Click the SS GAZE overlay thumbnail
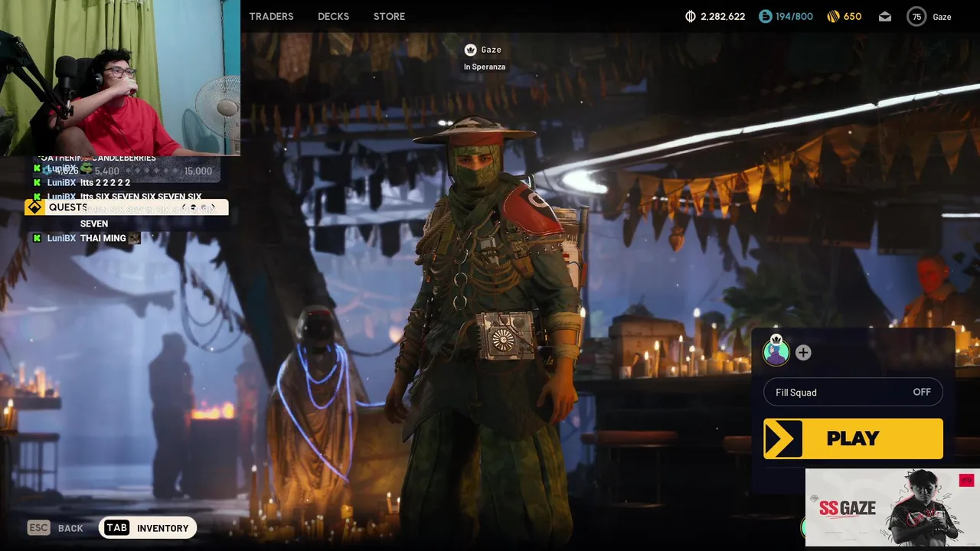 (x=892, y=507)
